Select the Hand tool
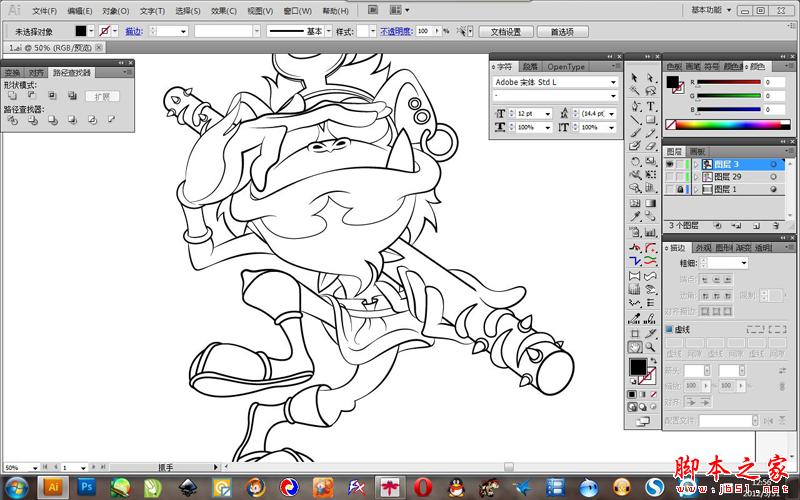800x500 pixels. (635, 347)
